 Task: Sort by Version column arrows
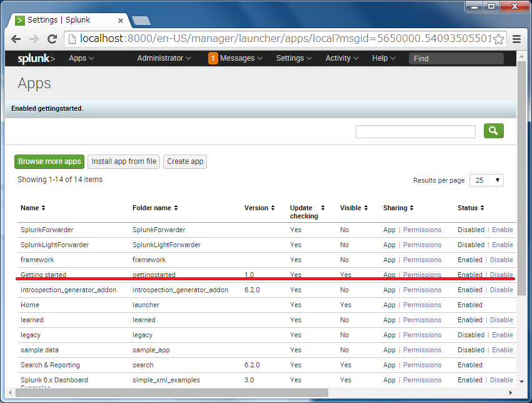pyautogui.click(x=273, y=208)
